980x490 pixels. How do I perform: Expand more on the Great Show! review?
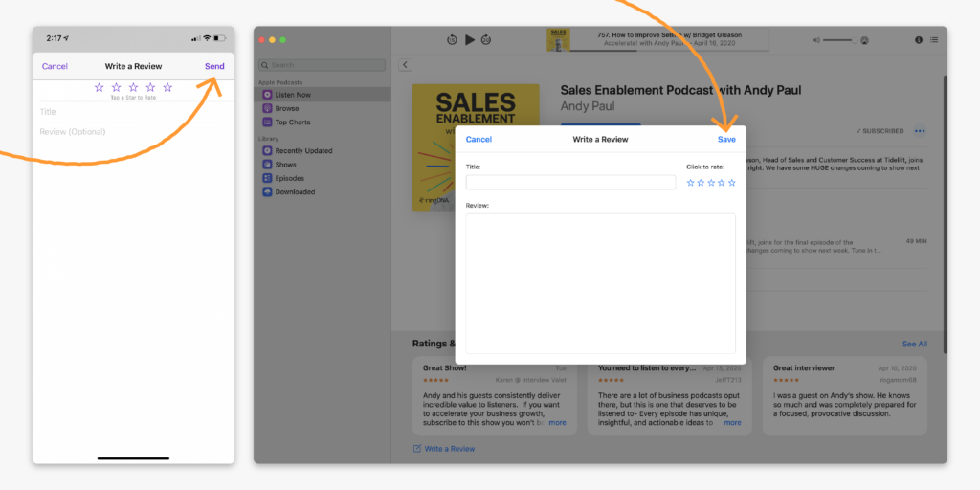click(558, 422)
